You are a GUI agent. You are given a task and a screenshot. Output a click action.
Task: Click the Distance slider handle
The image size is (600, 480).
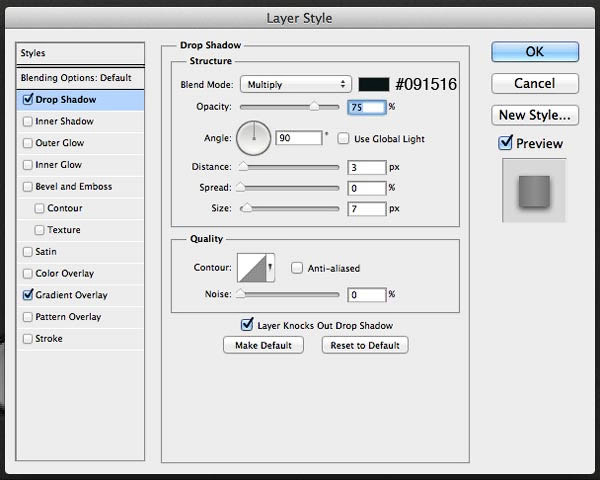coord(243,167)
